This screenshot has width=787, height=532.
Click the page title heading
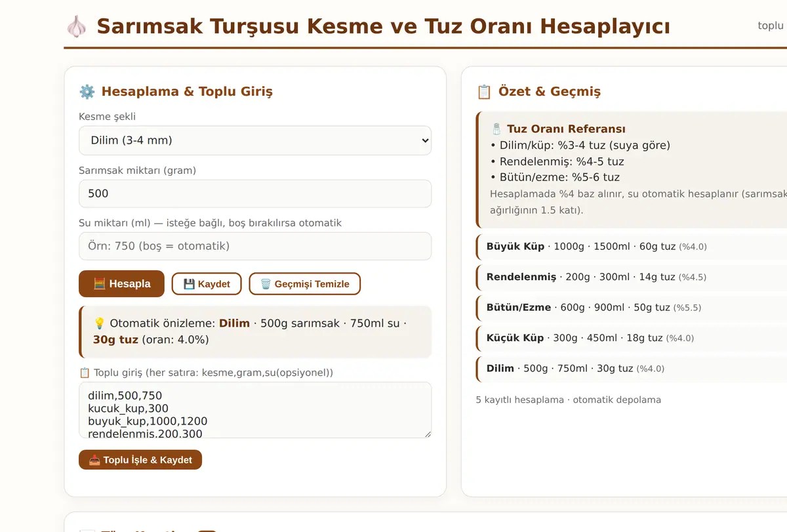tap(384, 27)
